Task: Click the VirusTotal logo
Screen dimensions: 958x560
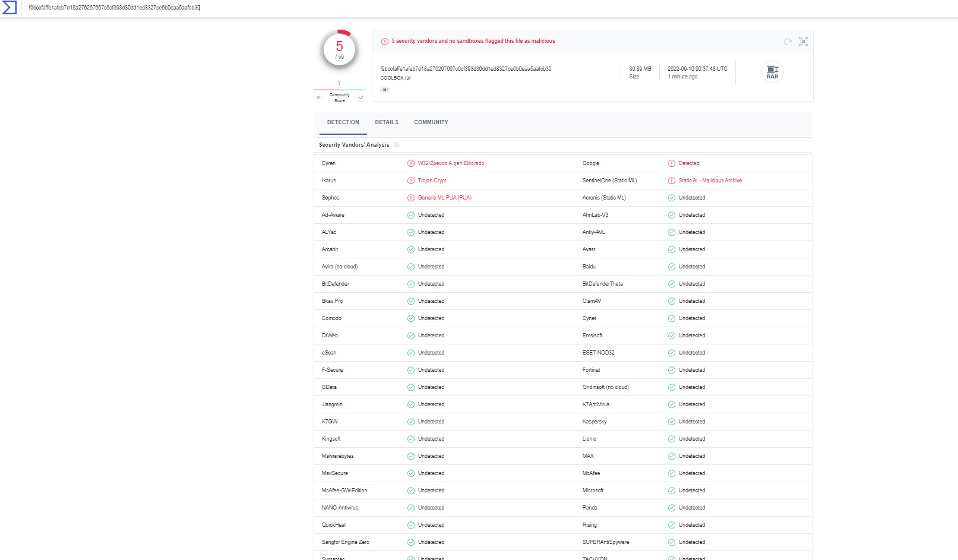Action: pyautogui.click(x=9, y=8)
